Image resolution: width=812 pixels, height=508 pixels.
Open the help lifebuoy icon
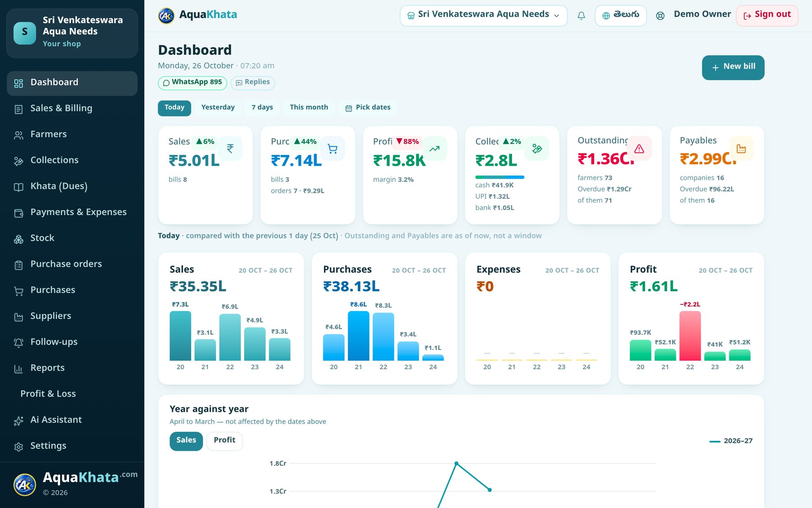(660, 16)
